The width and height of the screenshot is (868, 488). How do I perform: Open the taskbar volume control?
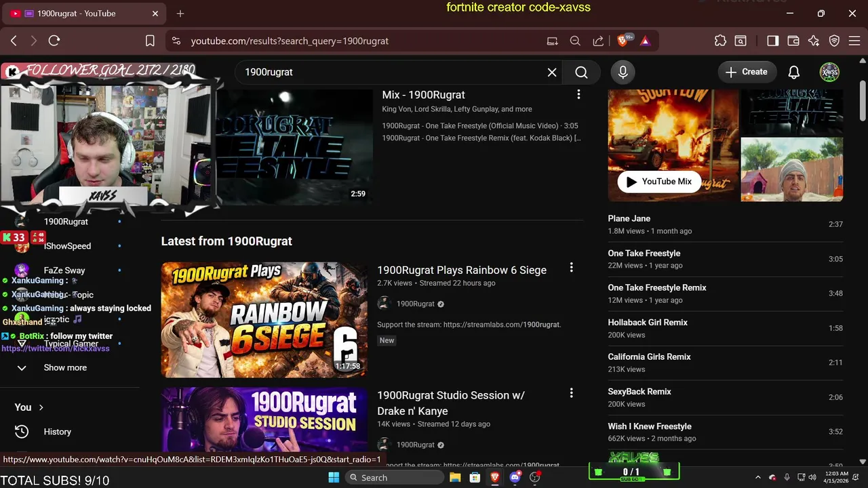click(812, 477)
